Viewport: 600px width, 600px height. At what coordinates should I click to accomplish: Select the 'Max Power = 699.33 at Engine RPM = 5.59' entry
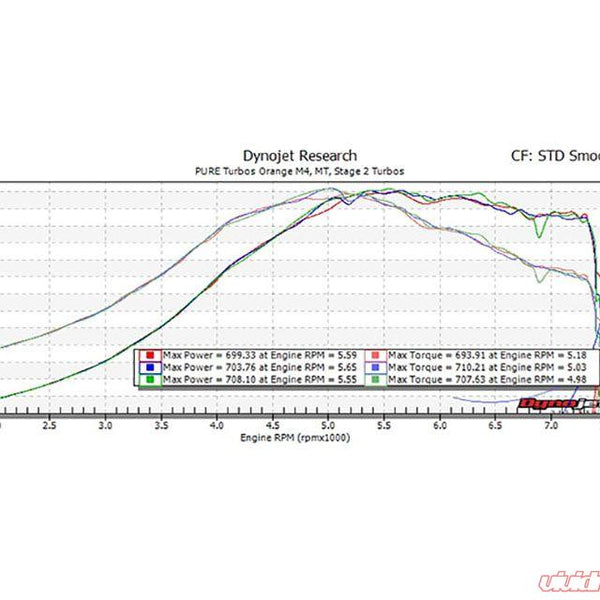(260, 355)
